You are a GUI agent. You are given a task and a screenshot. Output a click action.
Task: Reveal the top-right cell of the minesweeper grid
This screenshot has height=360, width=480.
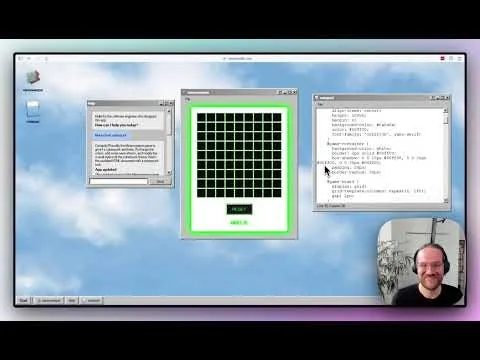pyautogui.click(x=277, y=117)
